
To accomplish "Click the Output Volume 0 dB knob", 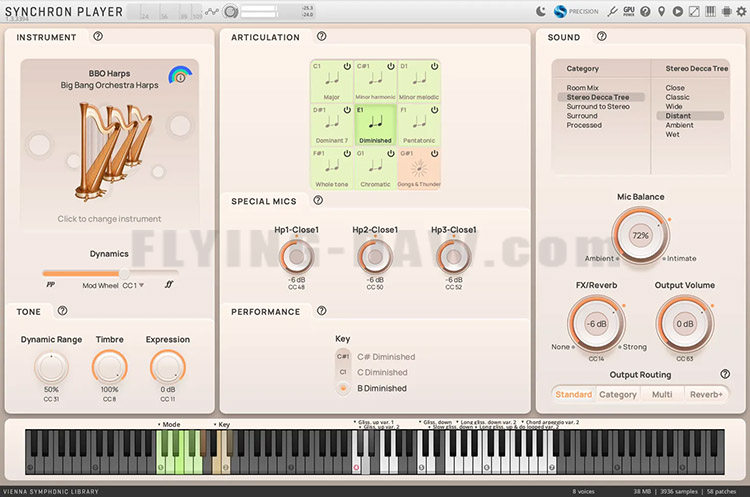I will coord(684,324).
